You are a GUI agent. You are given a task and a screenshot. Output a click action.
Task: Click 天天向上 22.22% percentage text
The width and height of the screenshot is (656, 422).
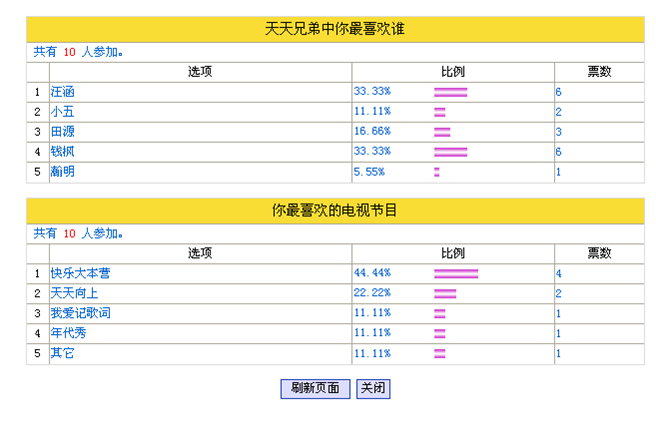pos(372,293)
